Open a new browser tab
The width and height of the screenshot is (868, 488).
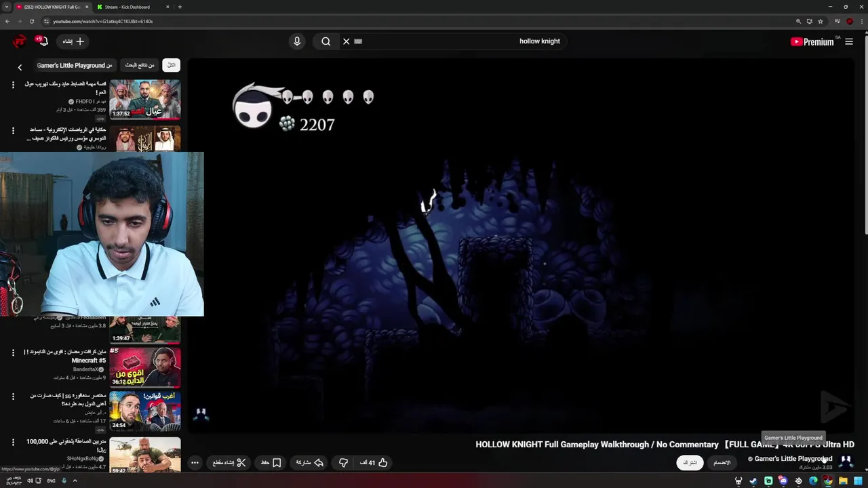(x=180, y=7)
